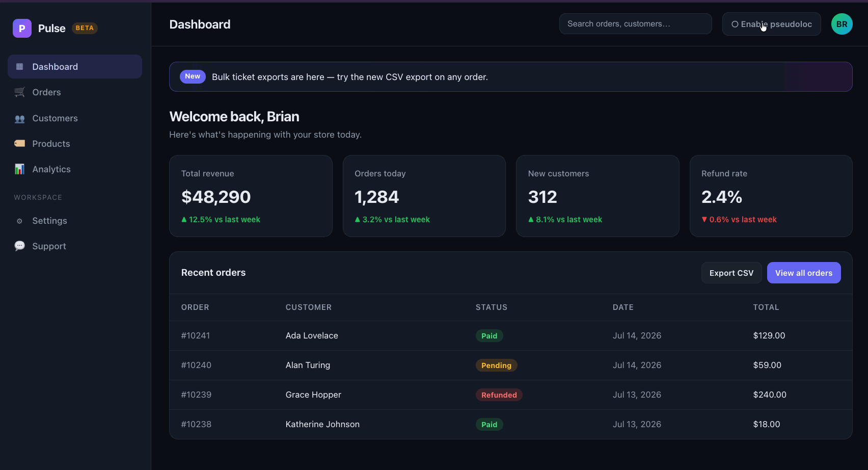The height and width of the screenshot is (470, 868).
Task: Click the Settings gear icon
Action: click(20, 221)
